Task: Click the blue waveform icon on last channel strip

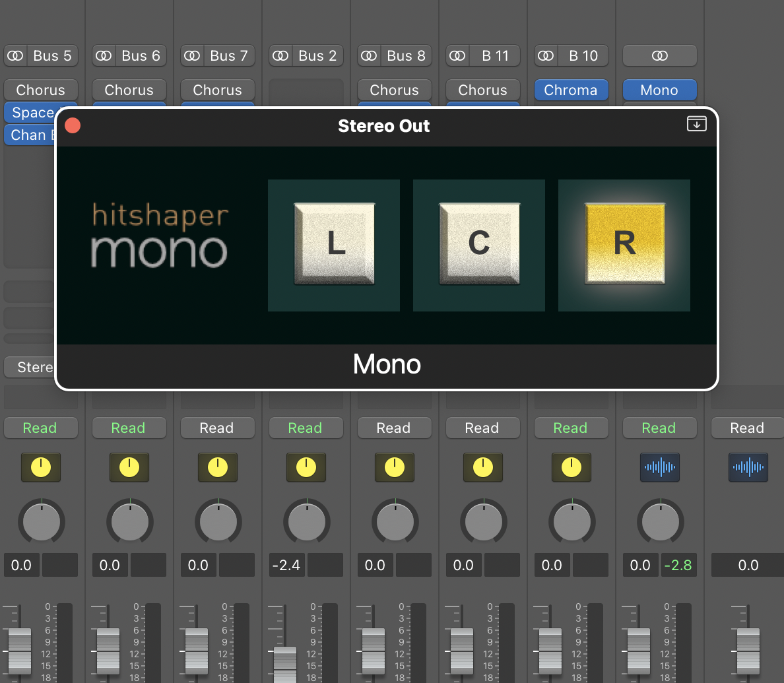Action: click(748, 467)
